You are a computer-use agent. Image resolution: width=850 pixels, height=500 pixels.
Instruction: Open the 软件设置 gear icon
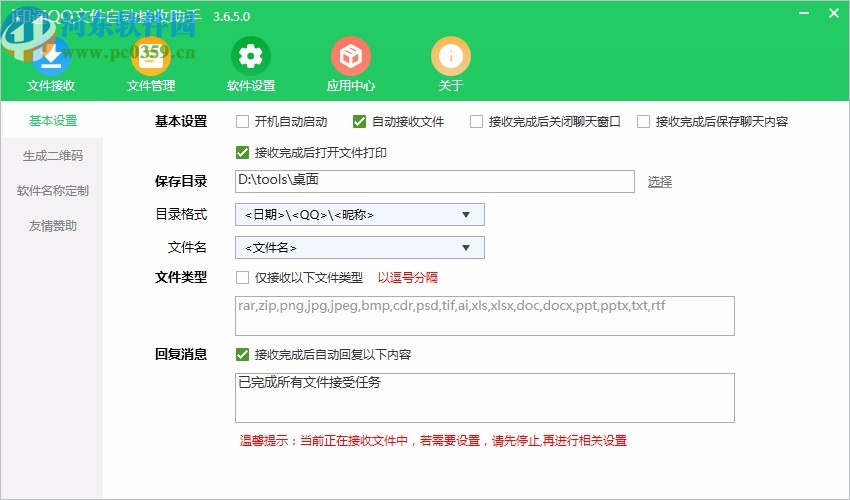point(250,56)
